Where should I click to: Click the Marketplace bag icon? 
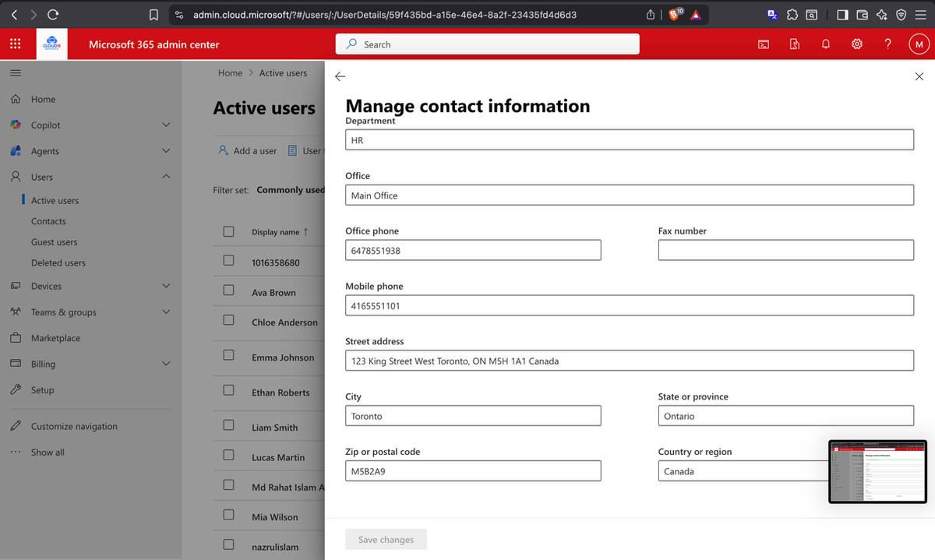pyautogui.click(x=15, y=338)
